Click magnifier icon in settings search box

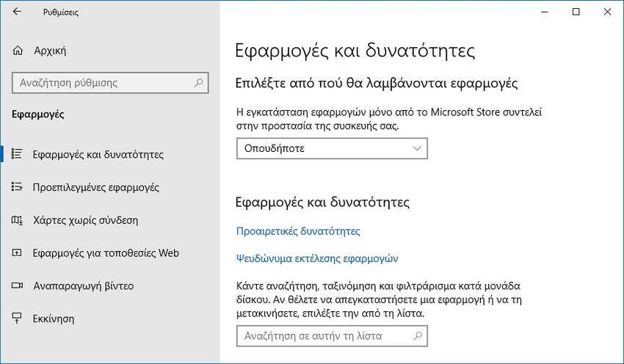pos(198,83)
